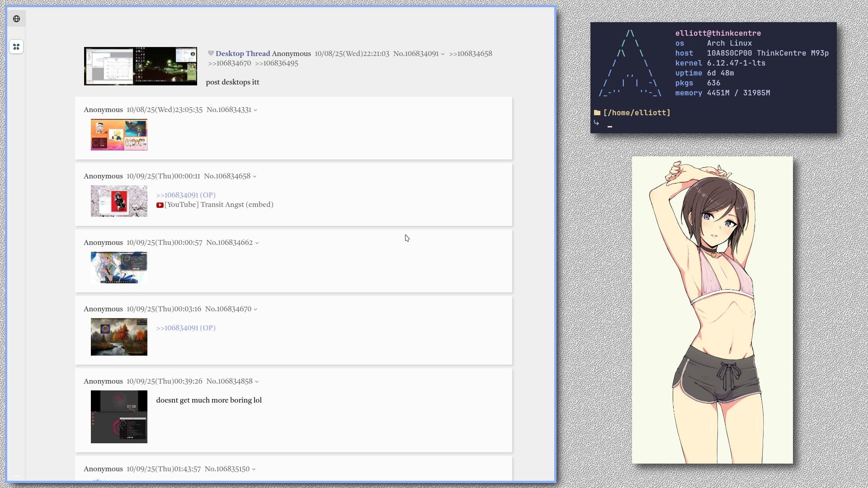Expand post menu arrow for No.106834091
Image resolution: width=868 pixels, height=488 pixels.
[443, 54]
